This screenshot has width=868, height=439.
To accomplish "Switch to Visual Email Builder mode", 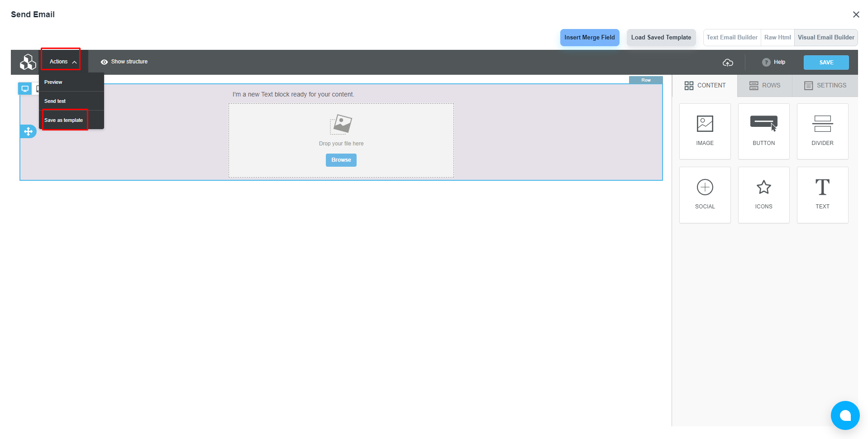I will [x=825, y=38].
